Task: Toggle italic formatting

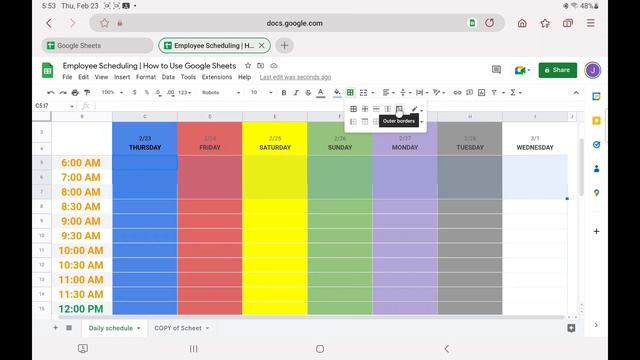Action: 296,93
